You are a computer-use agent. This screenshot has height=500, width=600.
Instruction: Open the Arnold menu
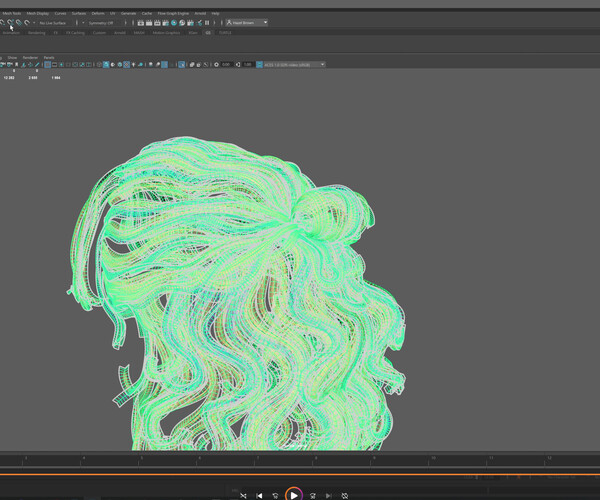coord(199,13)
